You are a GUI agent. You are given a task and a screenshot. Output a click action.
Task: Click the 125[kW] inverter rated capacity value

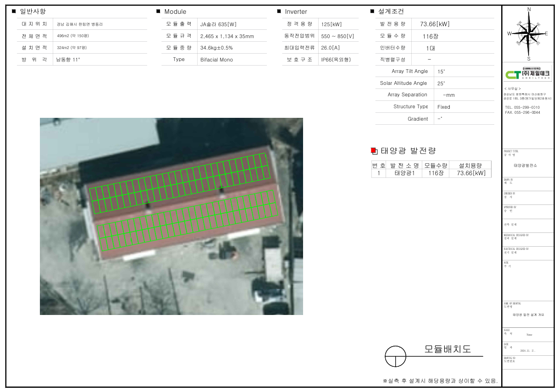point(331,24)
